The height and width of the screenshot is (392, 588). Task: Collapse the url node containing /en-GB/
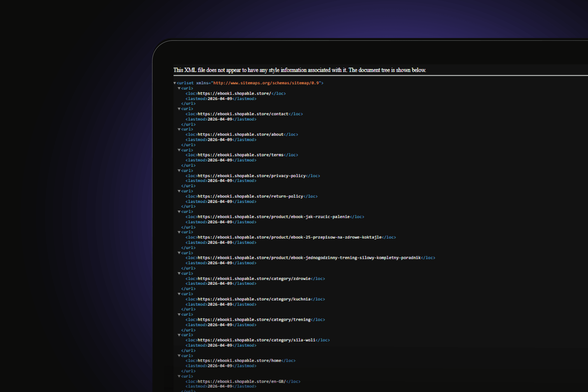179,376
